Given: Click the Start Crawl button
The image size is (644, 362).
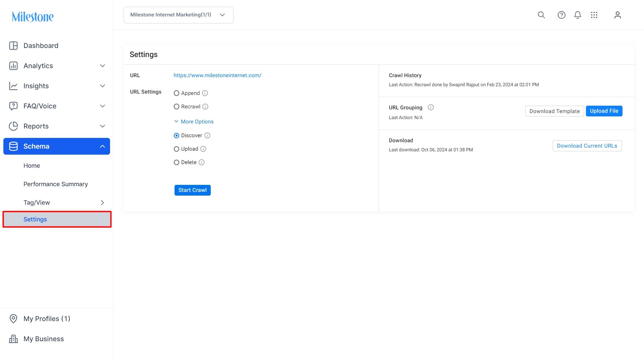Looking at the screenshot, I should click(193, 190).
